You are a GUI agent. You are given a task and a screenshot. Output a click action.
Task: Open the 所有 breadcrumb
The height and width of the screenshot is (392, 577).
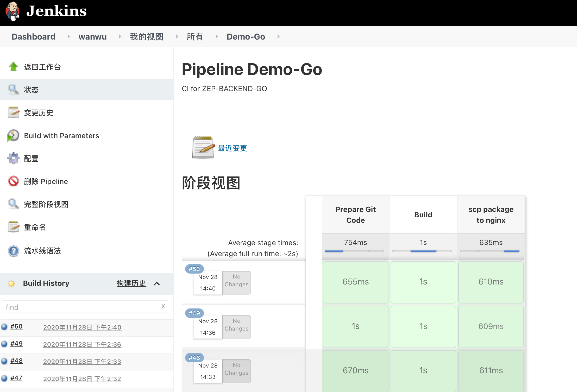point(195,36)
